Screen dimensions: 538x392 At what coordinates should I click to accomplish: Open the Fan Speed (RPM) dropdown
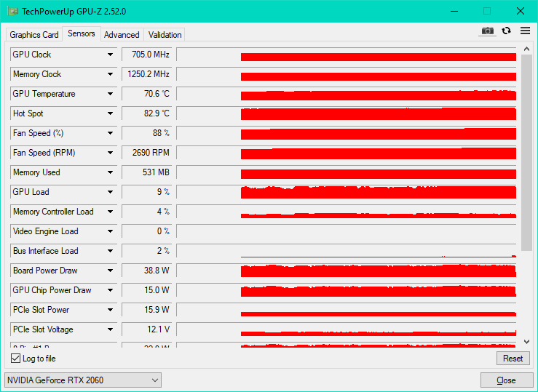(x=110, y=153)
